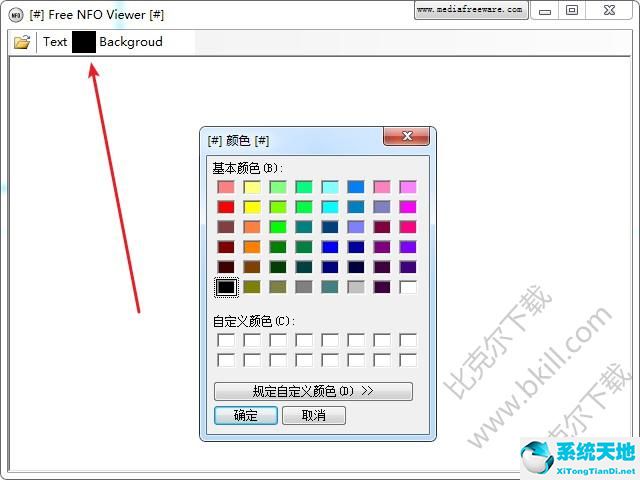
Task: Pick the pink swatch in first row
Action: (382, 187)
